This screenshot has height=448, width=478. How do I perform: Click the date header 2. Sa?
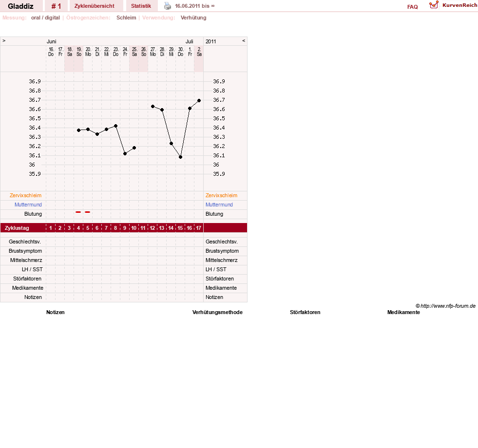click(x=199, y=52)
